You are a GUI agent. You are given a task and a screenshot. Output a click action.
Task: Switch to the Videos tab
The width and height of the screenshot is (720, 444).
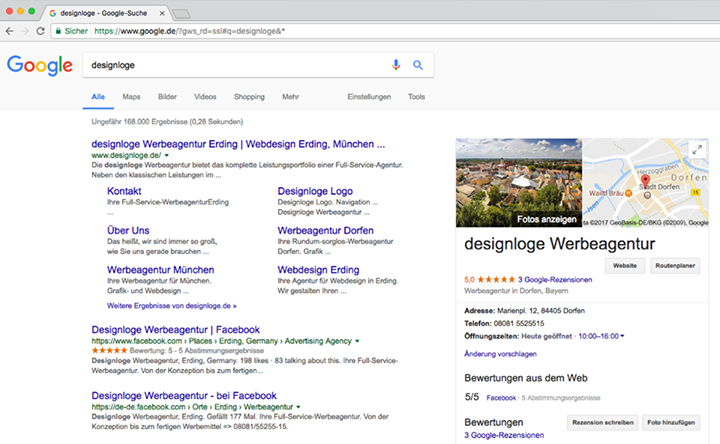205,97
